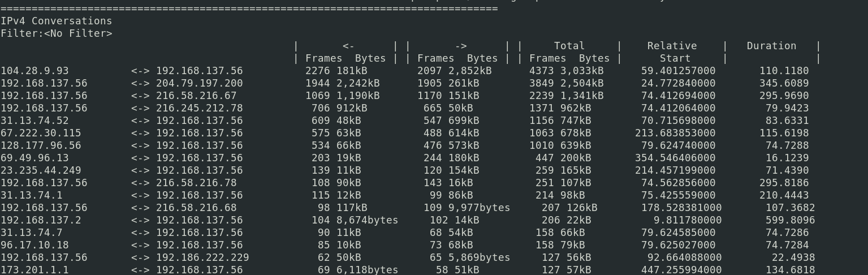Click the 3,033kB total bytes value

(582, 71)
